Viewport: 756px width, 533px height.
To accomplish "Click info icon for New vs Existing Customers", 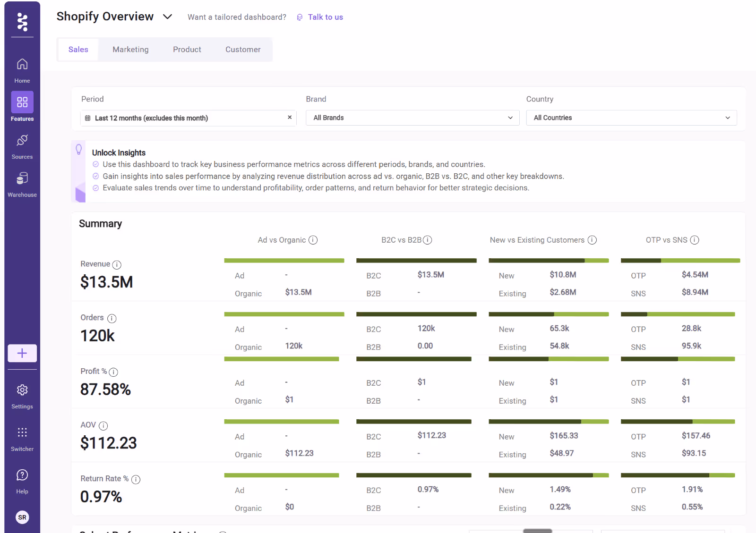I will click(x=592, y=240).
